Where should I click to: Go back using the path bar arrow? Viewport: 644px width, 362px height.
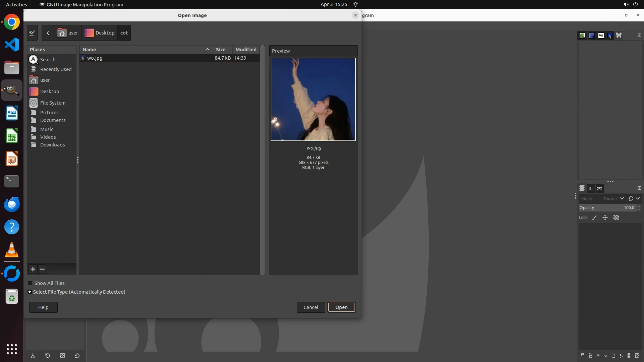click(48, 33)
